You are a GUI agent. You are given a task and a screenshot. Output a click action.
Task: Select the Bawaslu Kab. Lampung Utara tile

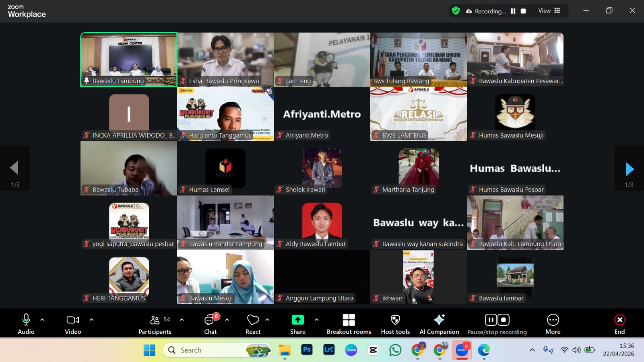(x=515, y=222)
